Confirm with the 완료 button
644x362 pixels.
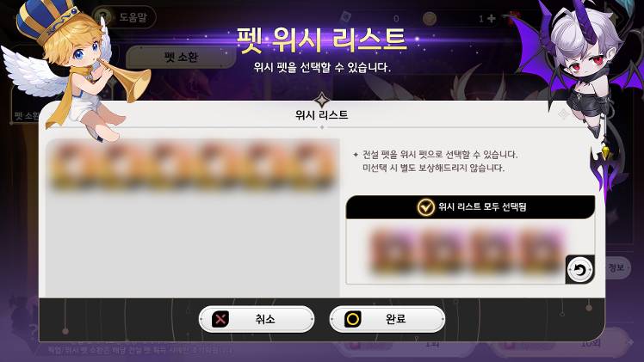click(x=387, y=319)
